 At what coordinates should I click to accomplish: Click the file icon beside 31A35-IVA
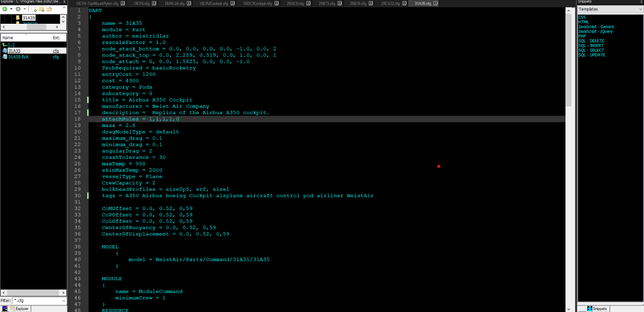pos(5,57)
